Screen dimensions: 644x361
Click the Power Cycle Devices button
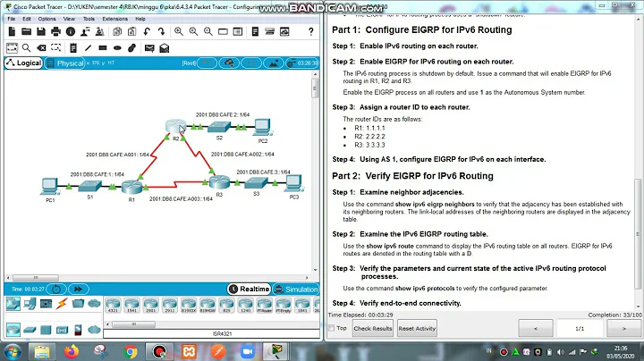tap(56, 290)
